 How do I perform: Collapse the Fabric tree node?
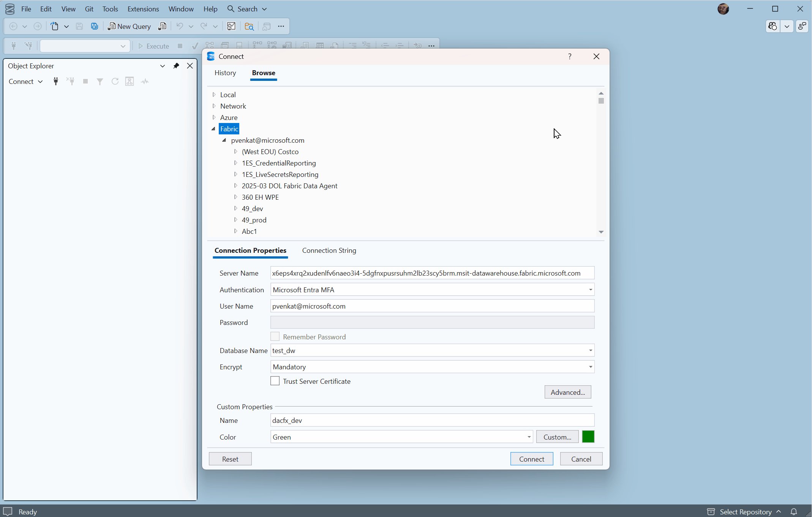click(213, 129)
